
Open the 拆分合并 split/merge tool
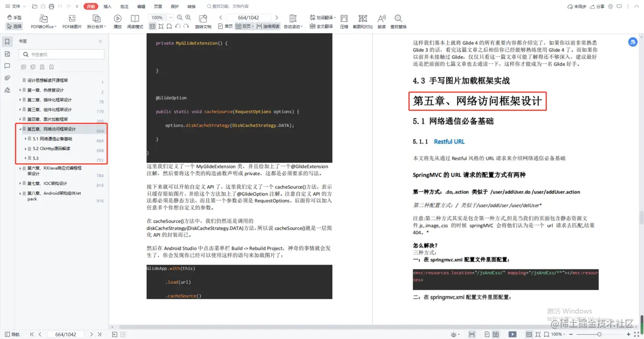coord(96,22)
